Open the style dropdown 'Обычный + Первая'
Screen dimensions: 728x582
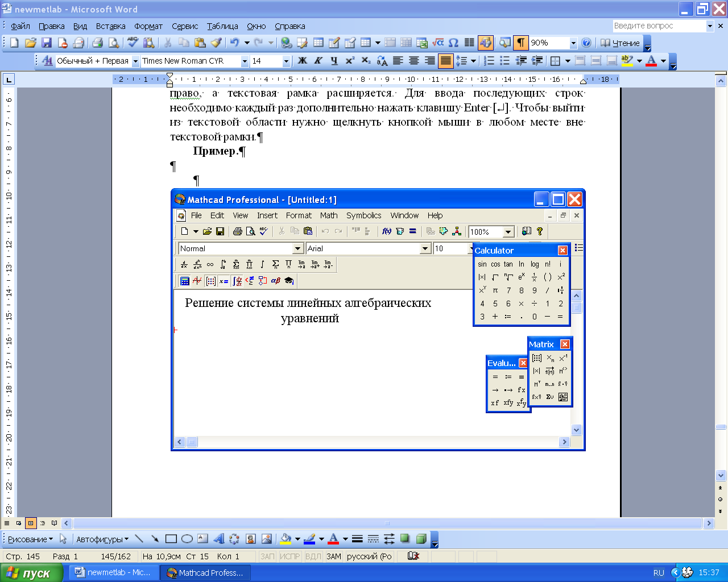[x=136, y=61]
